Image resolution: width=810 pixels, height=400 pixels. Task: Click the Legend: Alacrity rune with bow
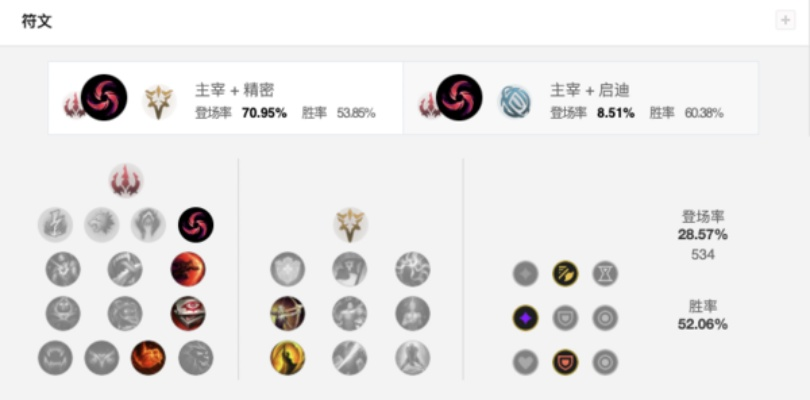pyautogui.click(x=288, y=314)
